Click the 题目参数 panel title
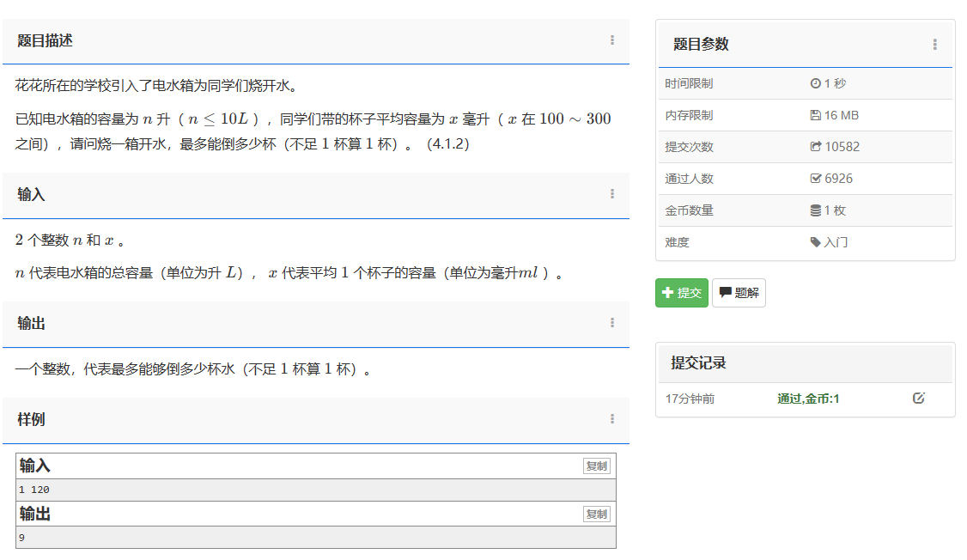 pos(701,45)
